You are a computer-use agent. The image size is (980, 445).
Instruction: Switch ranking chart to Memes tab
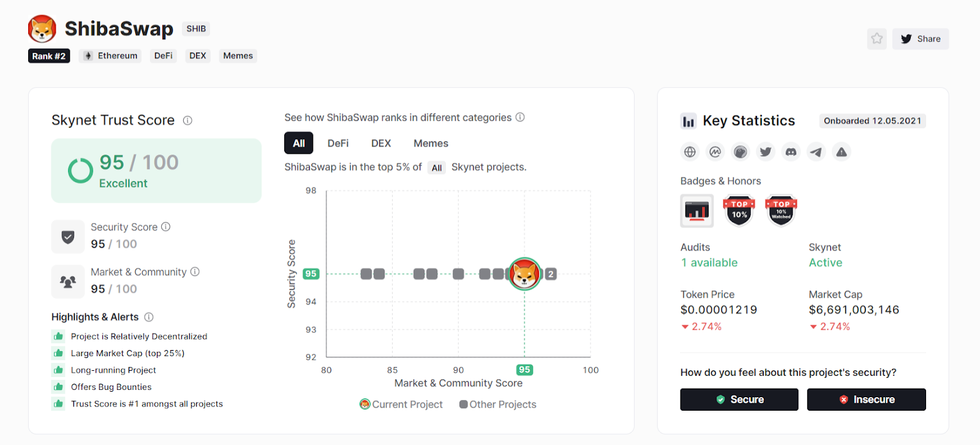coord(431,143)
